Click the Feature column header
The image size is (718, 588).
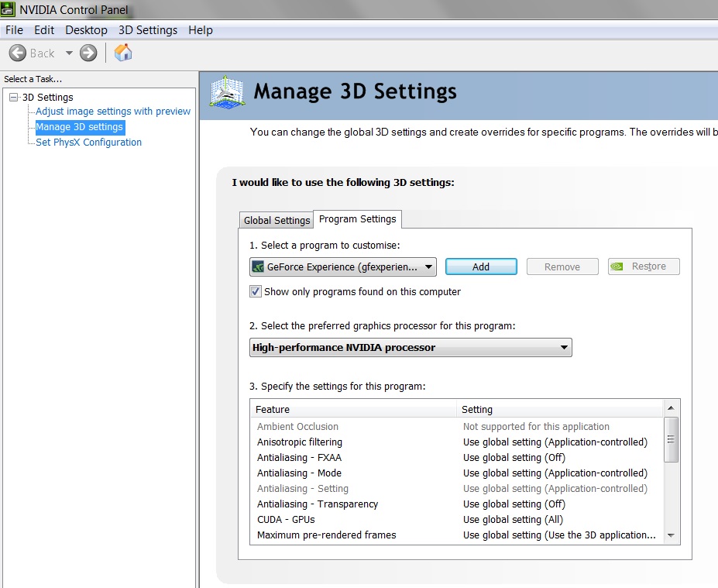coord(353,409)
